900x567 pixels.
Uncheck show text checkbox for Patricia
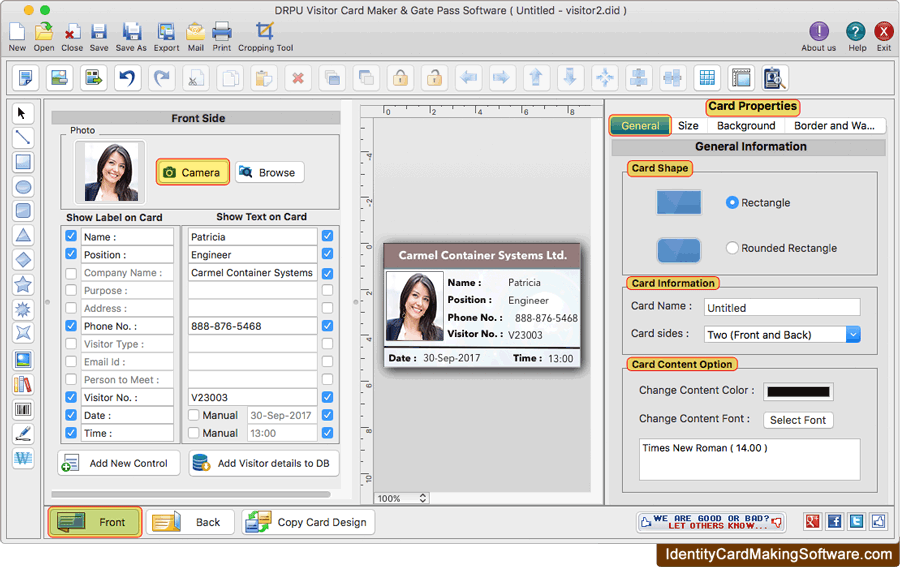tap(327, 236)
